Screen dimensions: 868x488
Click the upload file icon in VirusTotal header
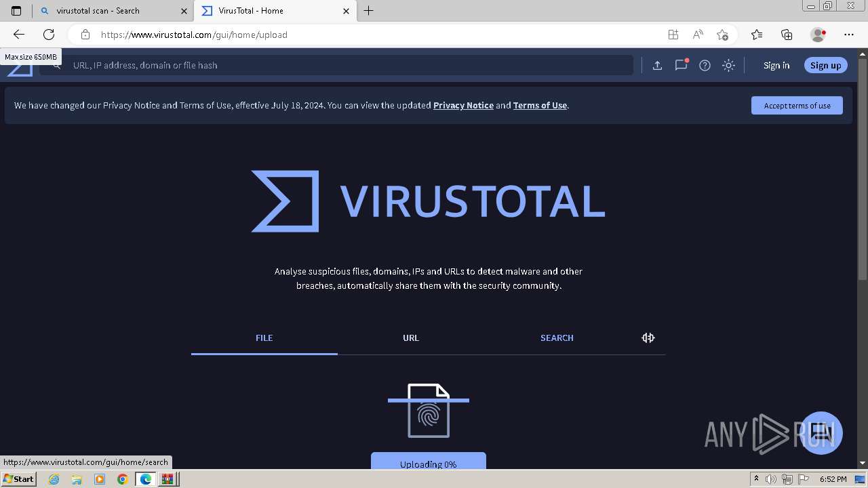(657, 65)
